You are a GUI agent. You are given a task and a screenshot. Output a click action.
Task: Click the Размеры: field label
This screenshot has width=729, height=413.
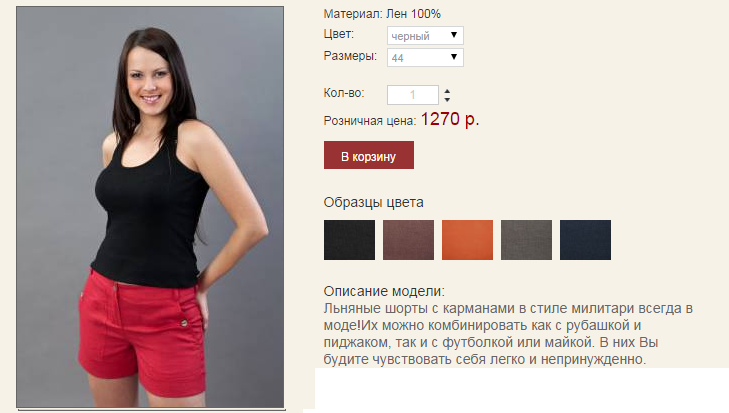[x=350, y=56]
